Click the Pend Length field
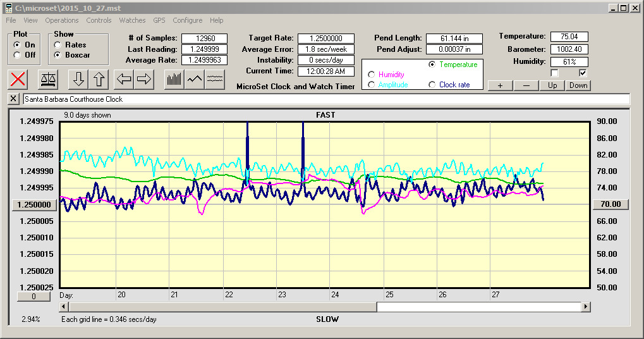The image size is (644, 339). pyautogui.click(x=454, y=38)
